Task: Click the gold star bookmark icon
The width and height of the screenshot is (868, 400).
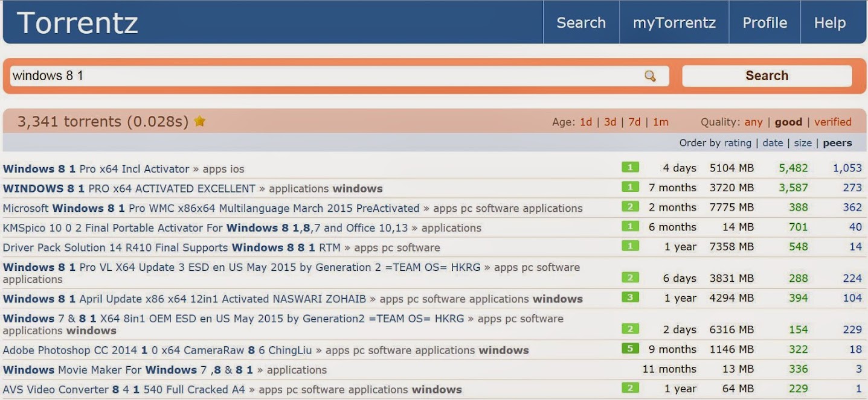Action: (x=200, y=121)
